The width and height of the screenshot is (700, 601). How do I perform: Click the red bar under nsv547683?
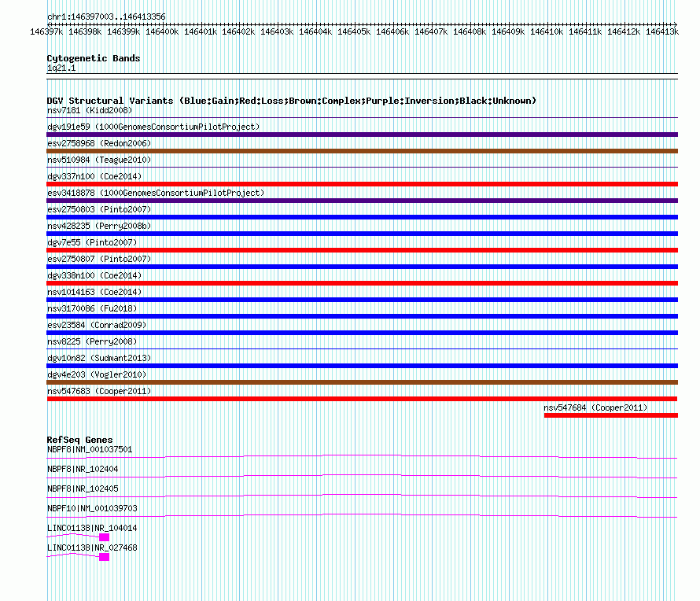(362, 399)
